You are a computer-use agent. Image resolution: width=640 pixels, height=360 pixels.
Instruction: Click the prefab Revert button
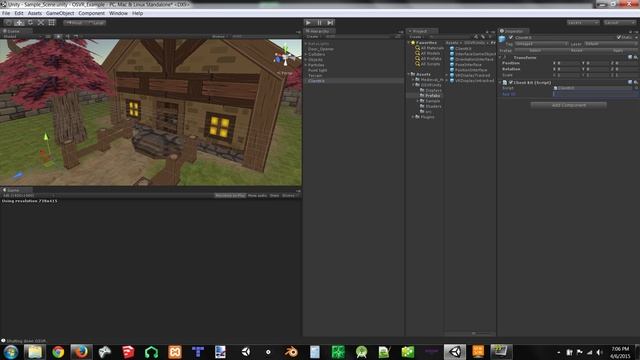coord(576,51)
